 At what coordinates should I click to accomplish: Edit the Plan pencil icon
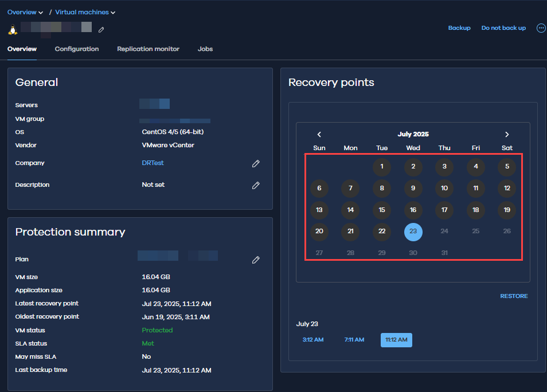pyautogui.click(x=256, y=260)
